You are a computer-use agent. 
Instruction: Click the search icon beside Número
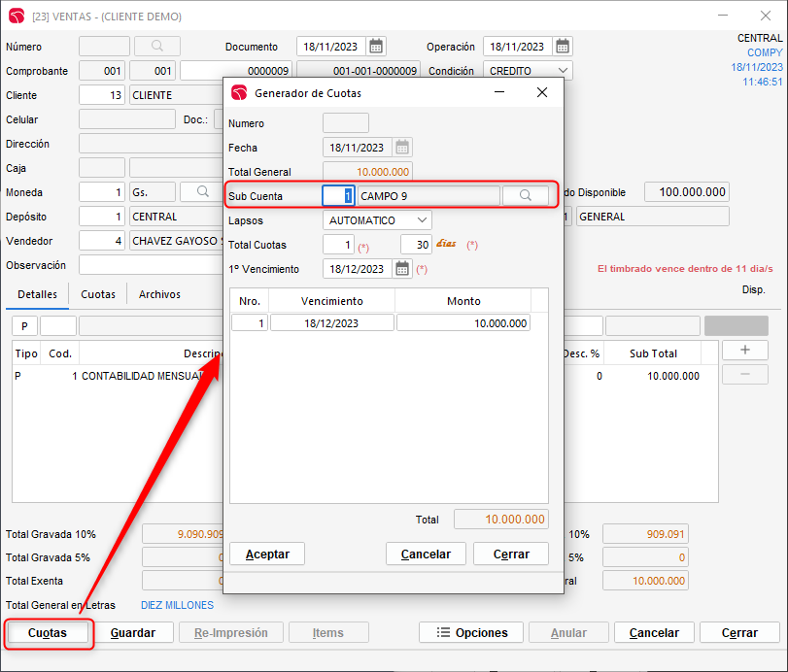157,47
